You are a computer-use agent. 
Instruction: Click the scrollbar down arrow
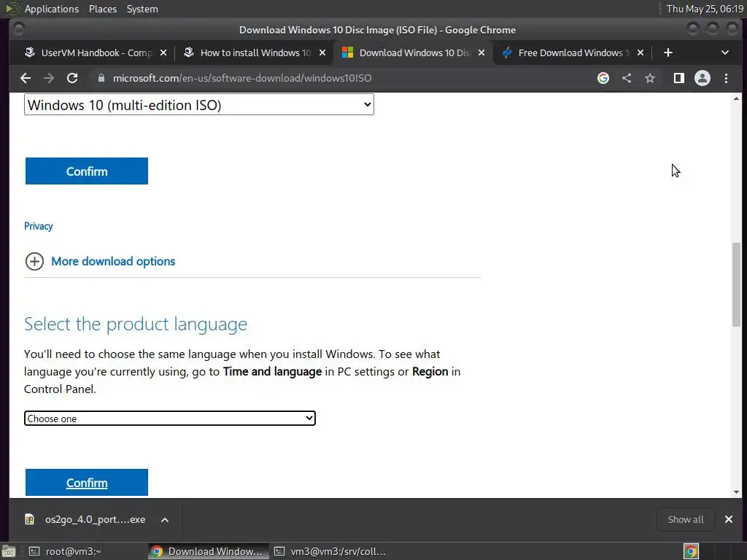coord(737,492)
